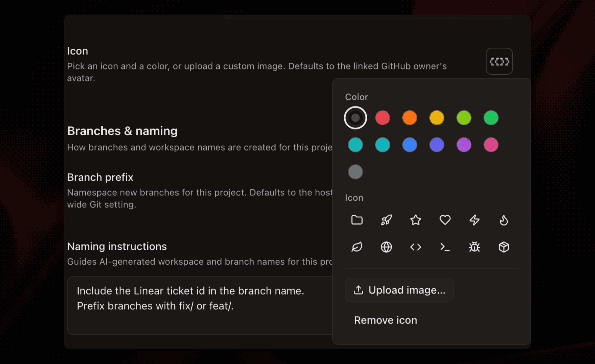This screenshot has height=364, width=595.
Task: Select the blue color swatch
Action: click(409, 145)
